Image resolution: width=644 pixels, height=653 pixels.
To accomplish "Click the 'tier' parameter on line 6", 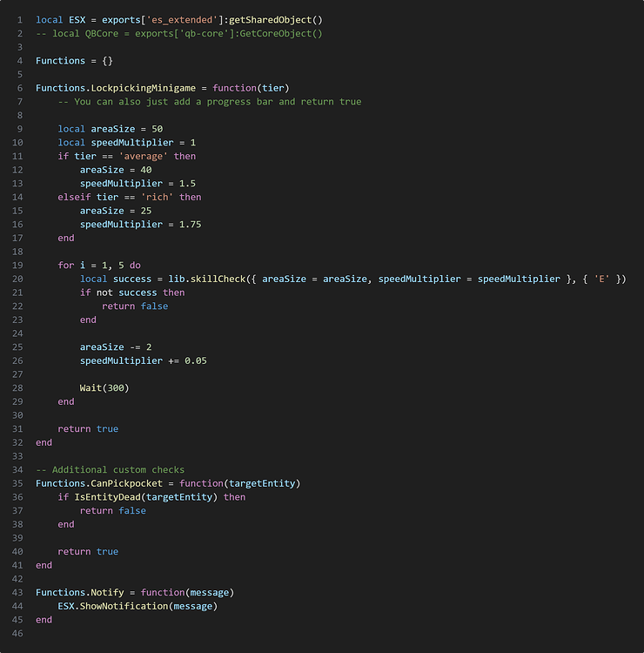I will point(272,88).
